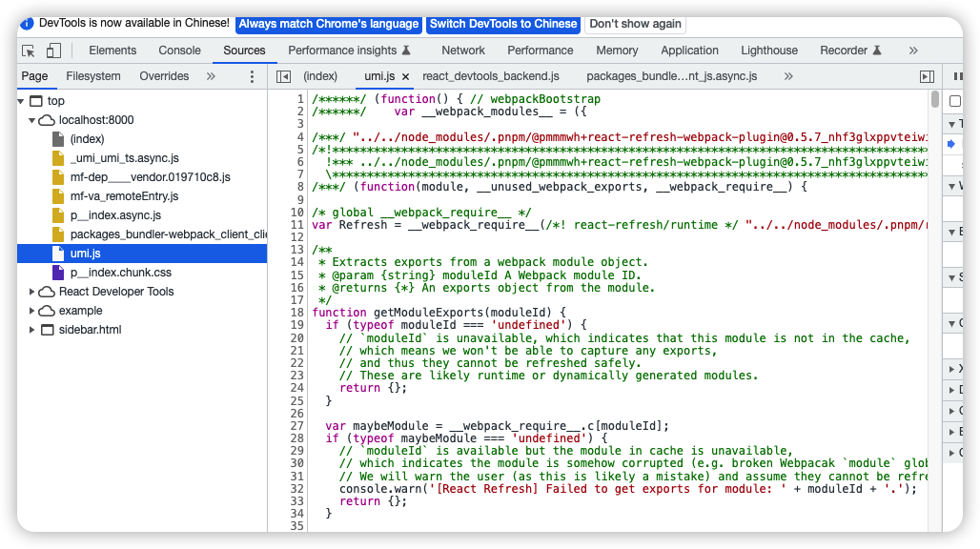Switch to the Console panel
Viewport: 980px width, 549px height.
(x=179, y=51)
